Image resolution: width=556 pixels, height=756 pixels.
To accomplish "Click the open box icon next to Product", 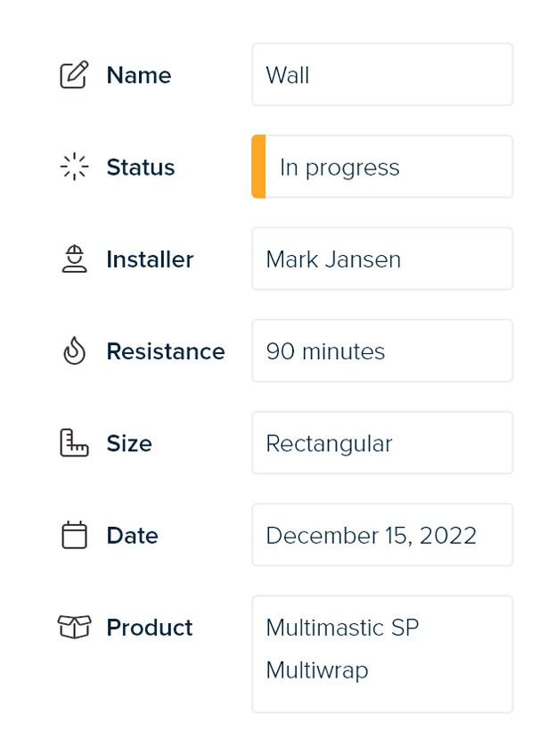I will click(73, 627).
